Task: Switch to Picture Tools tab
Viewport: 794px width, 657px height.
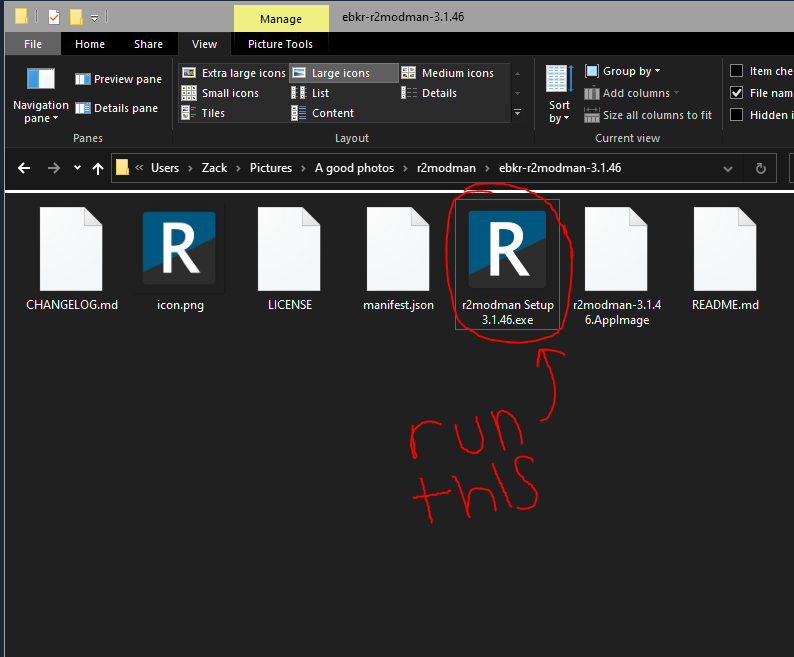Action: pyautogui.click(x=281, y=44)
